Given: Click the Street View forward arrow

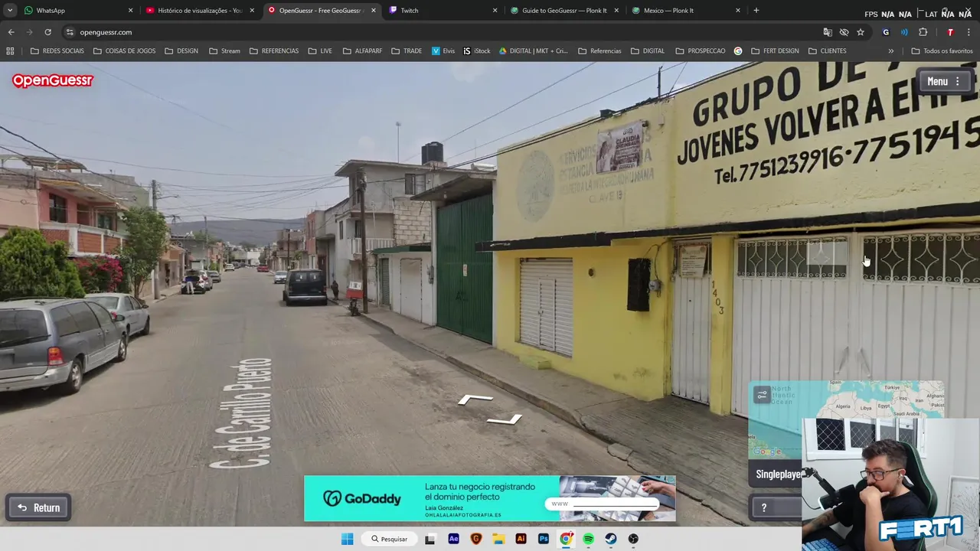Looking at the screenshot, I should tap(475, 399).
